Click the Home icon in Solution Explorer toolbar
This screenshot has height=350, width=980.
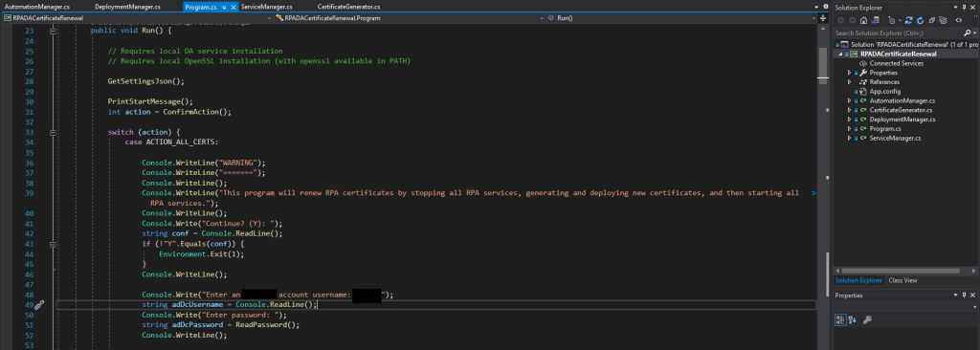click(864, 20)
